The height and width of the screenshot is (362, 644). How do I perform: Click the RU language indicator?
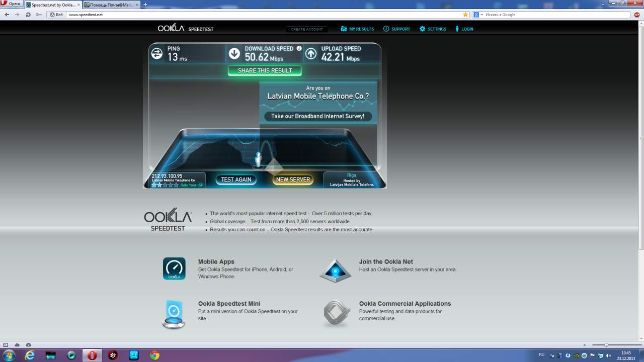coord(542,354)
